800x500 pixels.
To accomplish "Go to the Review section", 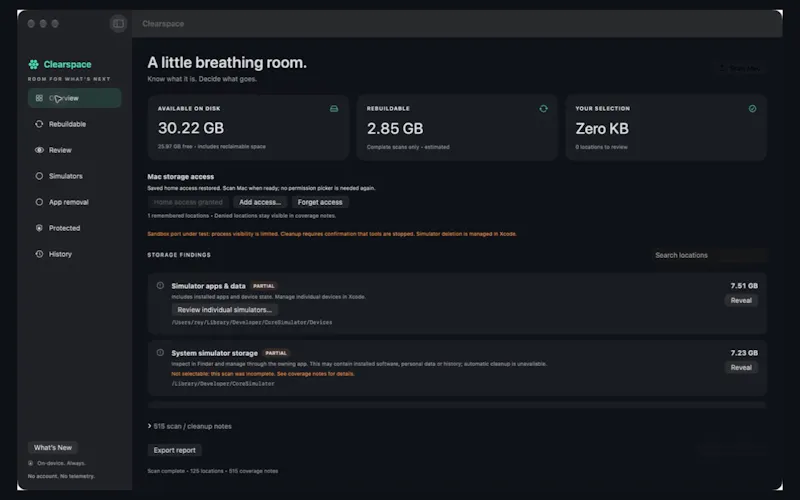I will tap(74, 150).
